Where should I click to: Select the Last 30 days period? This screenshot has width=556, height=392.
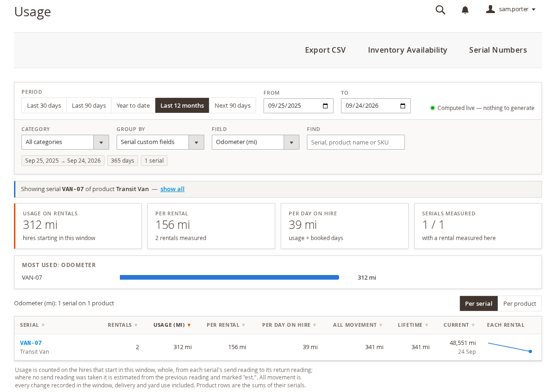[44, 106]
